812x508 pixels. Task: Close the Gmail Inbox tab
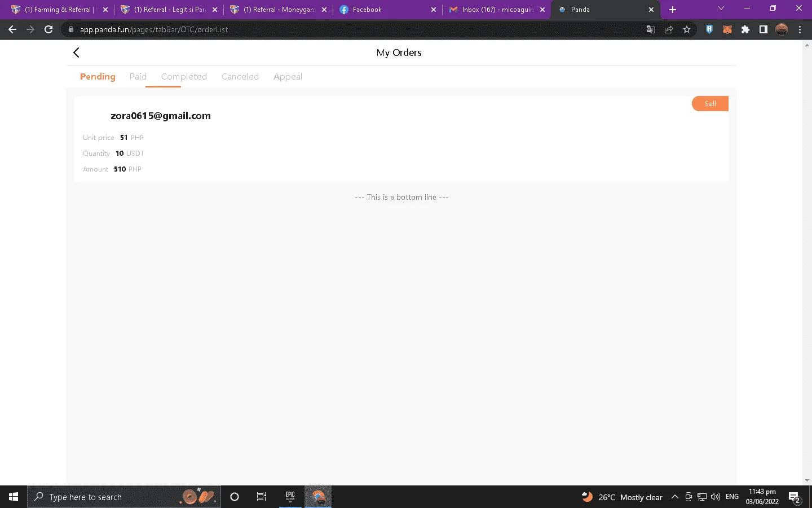542,10
